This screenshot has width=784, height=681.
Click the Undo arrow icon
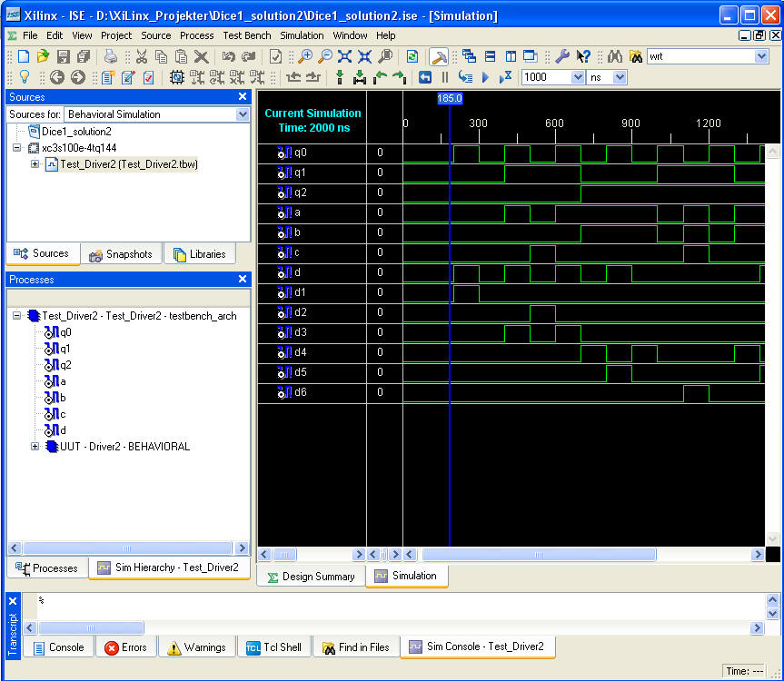229,56
